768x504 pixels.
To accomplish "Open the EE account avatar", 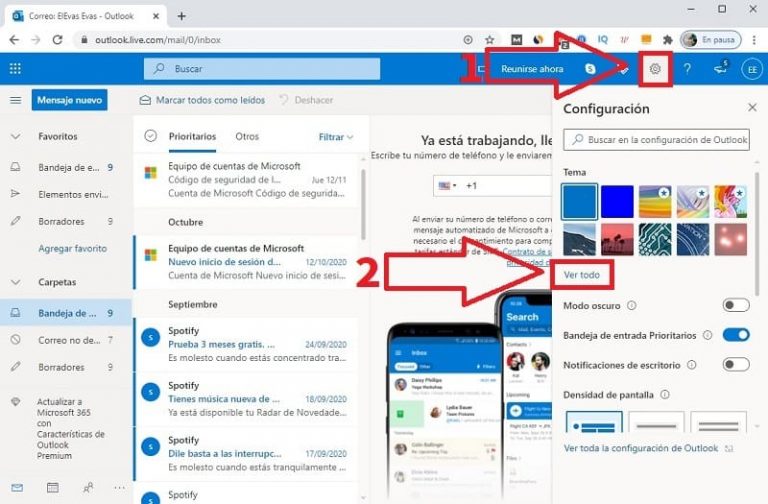I will pyautogui.click(x=752, y=69).
